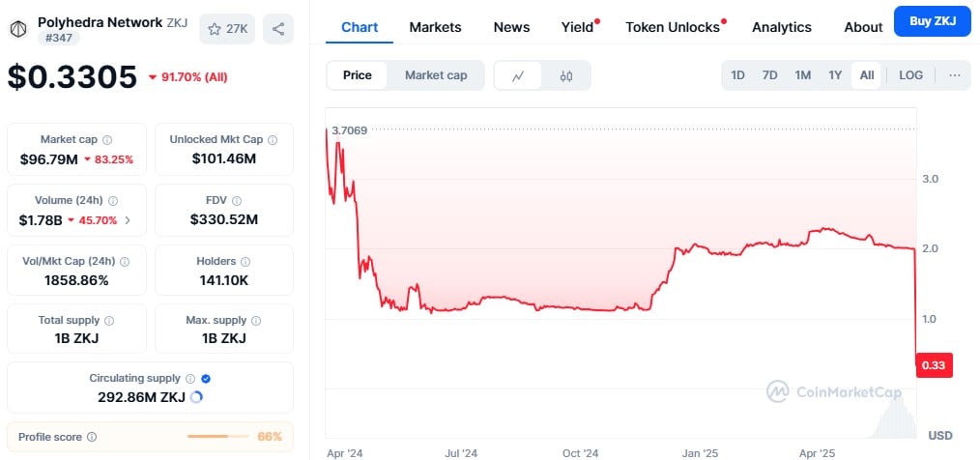Click the $101.46M unlocked market cap value

[x=224, y=158]
